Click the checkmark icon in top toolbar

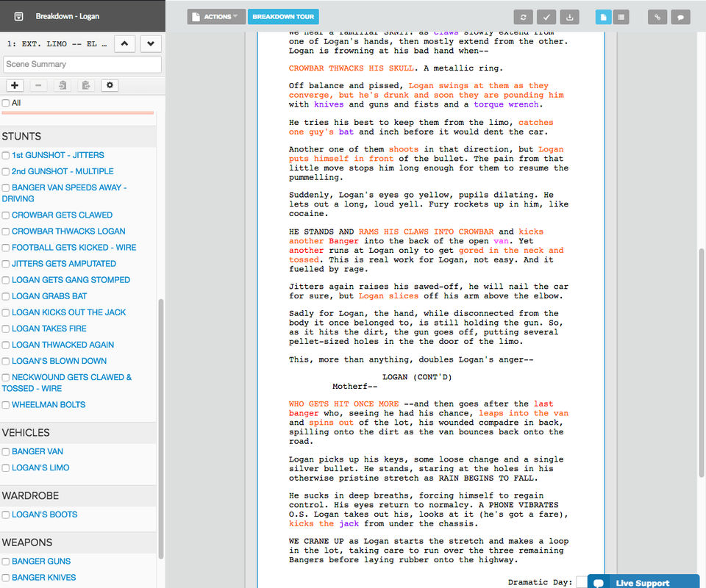click(546, 17)
